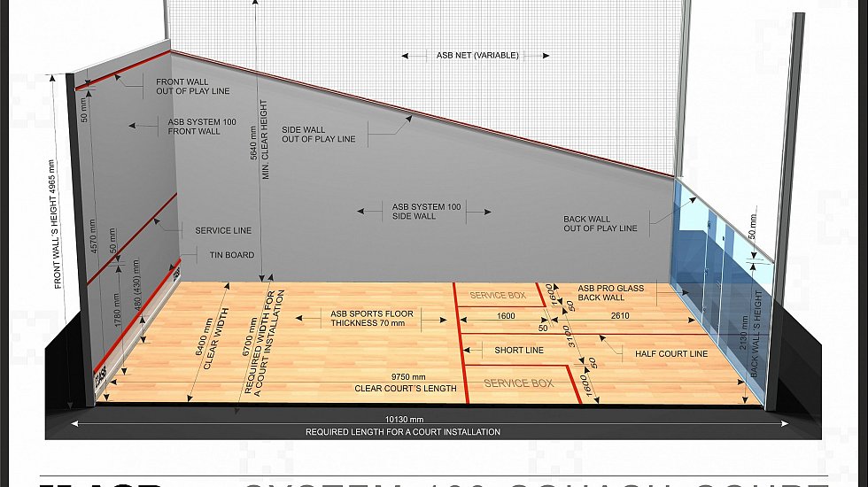Select the upper SERVICE BOX on the floor

497,296
